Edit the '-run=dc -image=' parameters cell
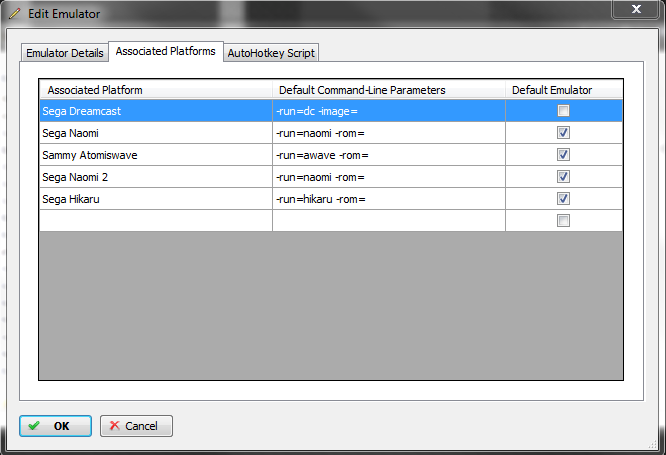The width and height of the screenshot is (666, 455). tap(389, 111)
